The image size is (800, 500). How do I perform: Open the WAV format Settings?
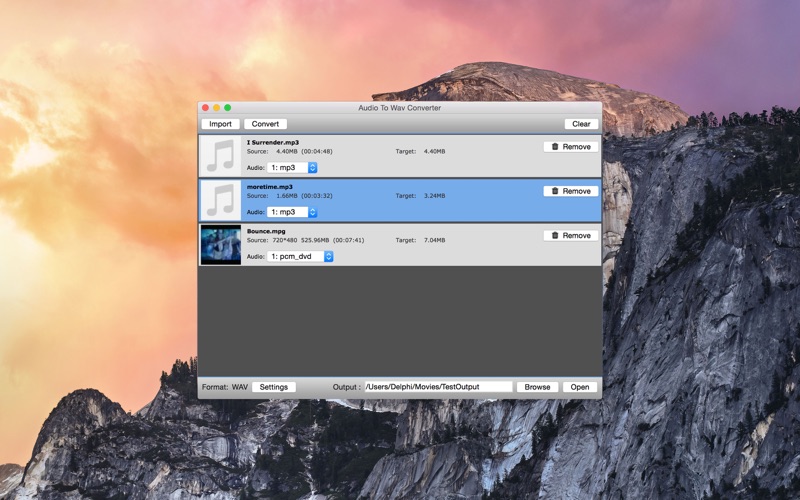274,387
